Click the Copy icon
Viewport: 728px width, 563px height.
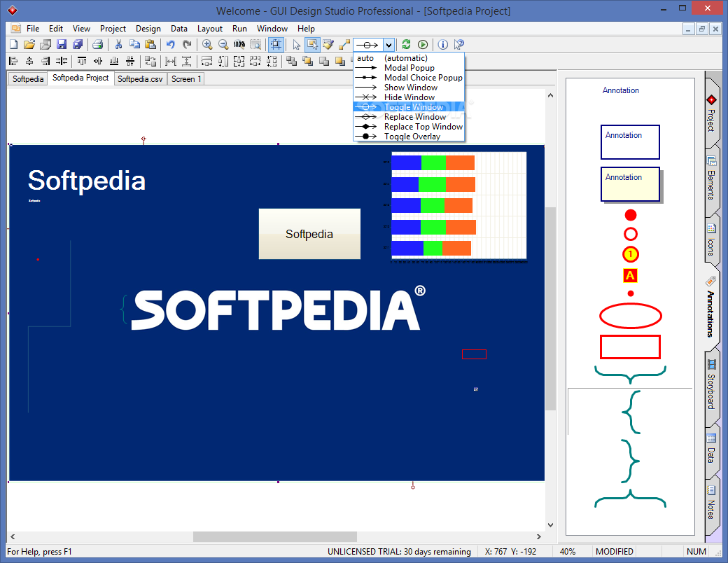(x=134, y=45)
